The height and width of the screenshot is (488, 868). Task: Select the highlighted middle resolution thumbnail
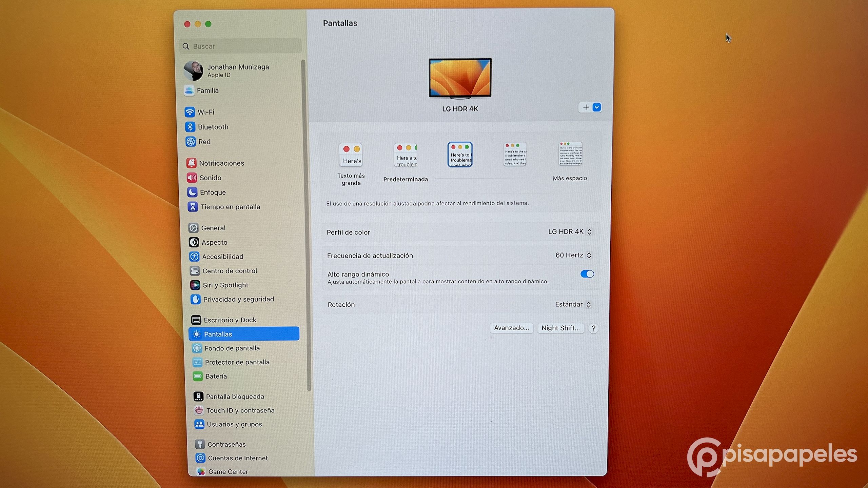[460, 155]
